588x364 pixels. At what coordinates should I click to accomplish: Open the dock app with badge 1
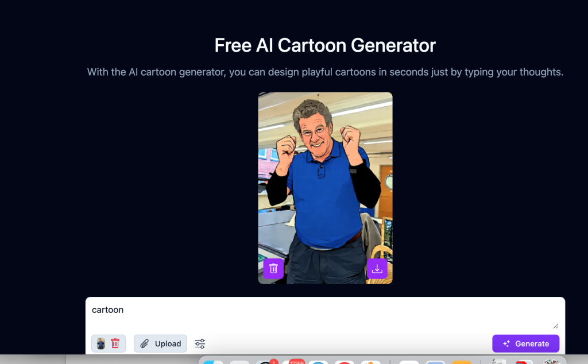click(x=266, y=362)
